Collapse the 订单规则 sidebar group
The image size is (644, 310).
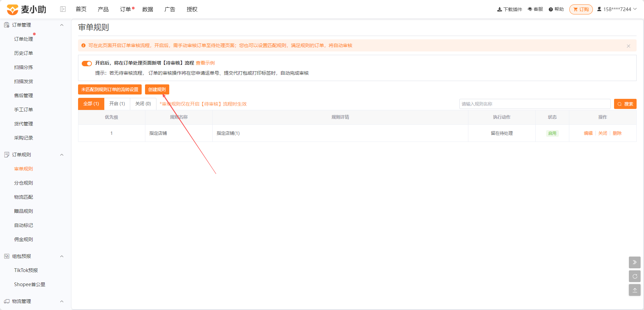click(62, 155)
